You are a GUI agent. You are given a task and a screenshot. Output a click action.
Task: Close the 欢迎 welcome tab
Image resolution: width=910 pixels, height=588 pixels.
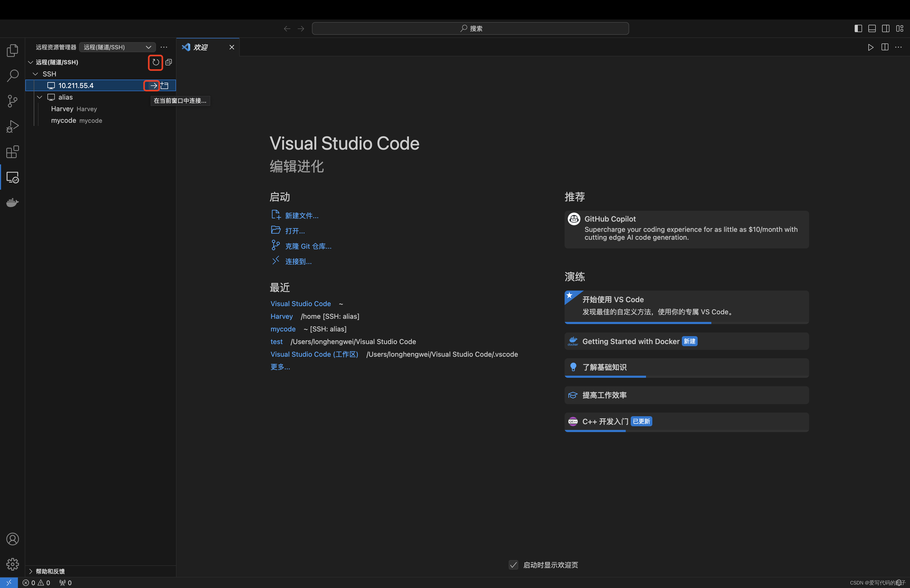pos(231,47)
